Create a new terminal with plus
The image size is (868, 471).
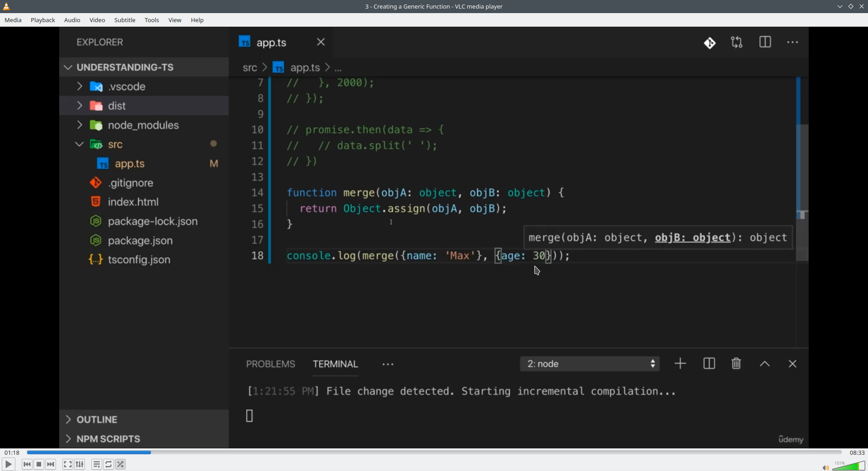tap(680, 364)
